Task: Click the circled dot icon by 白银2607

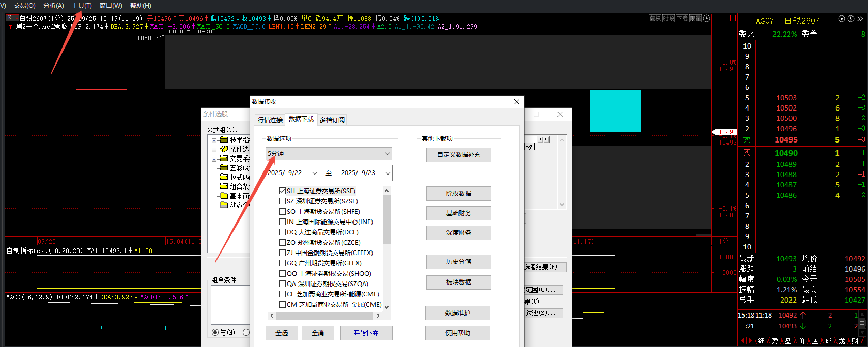Action: click(x=842, y=19)
